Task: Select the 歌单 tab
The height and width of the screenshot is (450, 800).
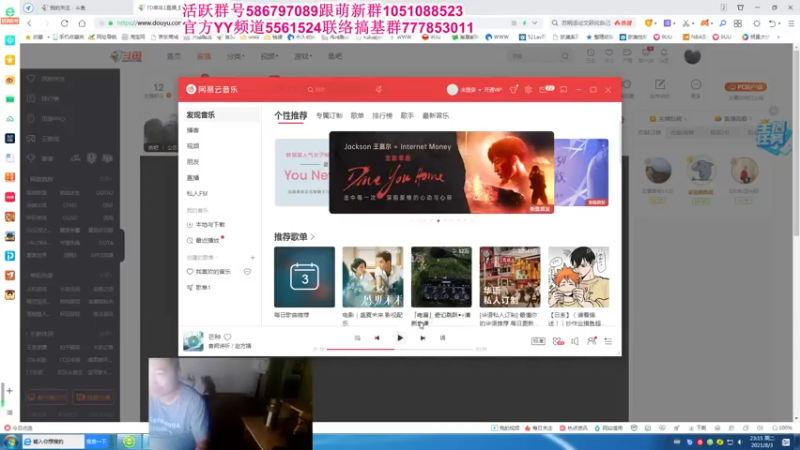Action: 357,116
